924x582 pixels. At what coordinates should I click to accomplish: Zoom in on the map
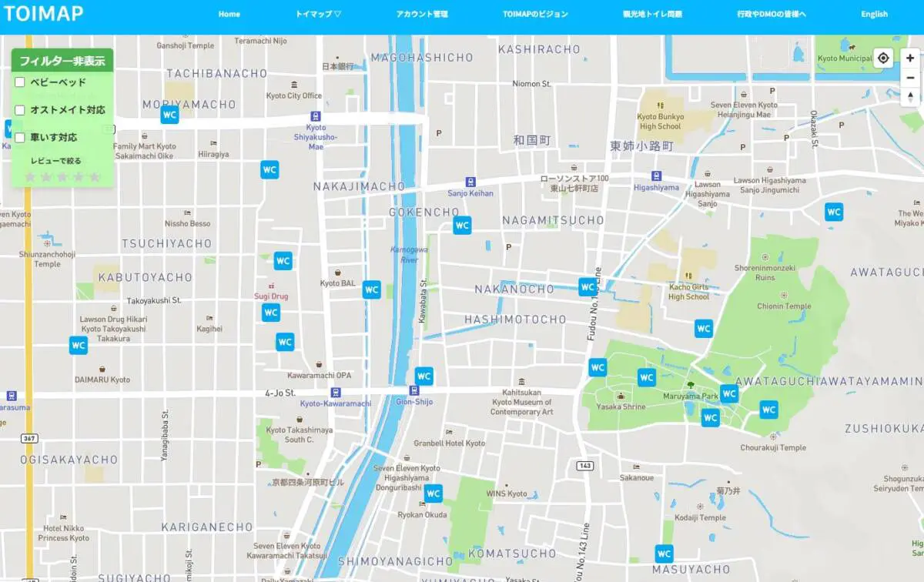coord(910,58)
